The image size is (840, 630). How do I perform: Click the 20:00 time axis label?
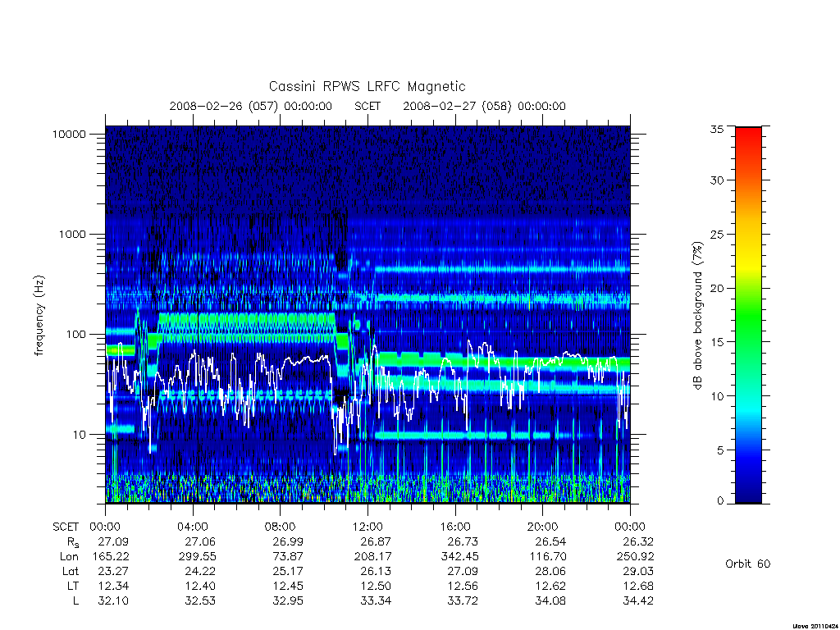click(543, 527)
